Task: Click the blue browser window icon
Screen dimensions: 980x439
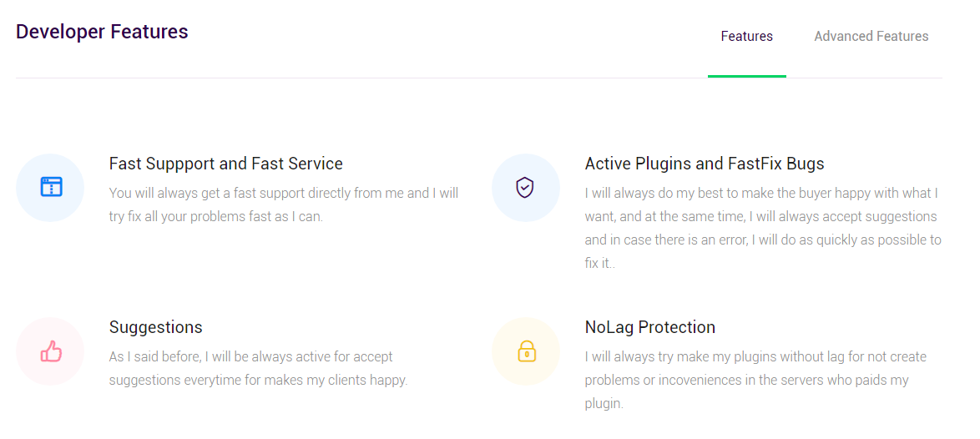Action: [51, 187]
